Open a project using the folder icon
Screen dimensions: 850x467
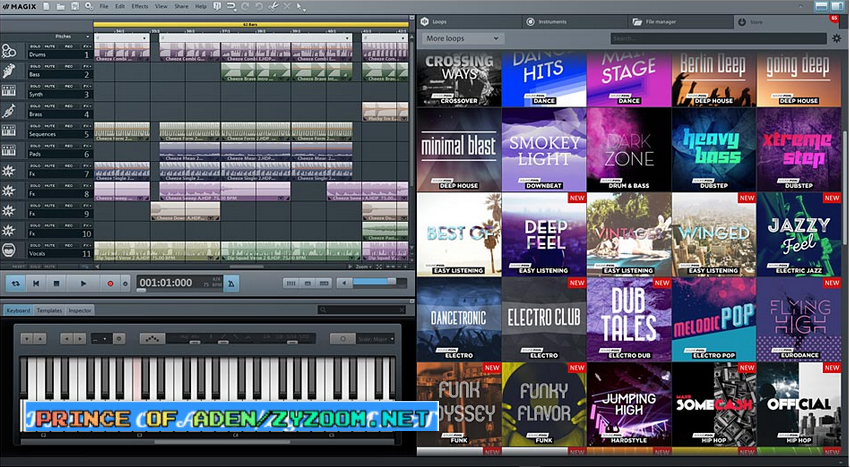click(61, 7)
